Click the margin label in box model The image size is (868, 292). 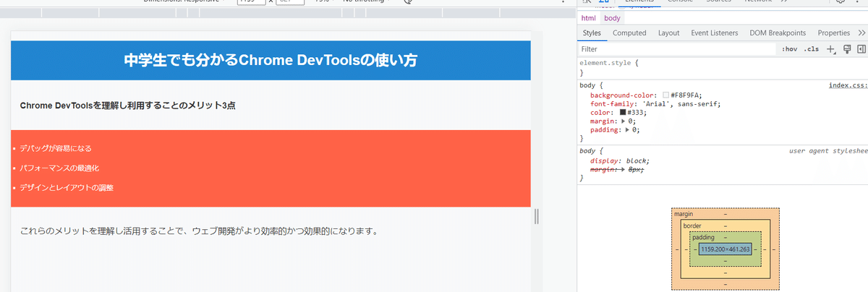(684, 215)
